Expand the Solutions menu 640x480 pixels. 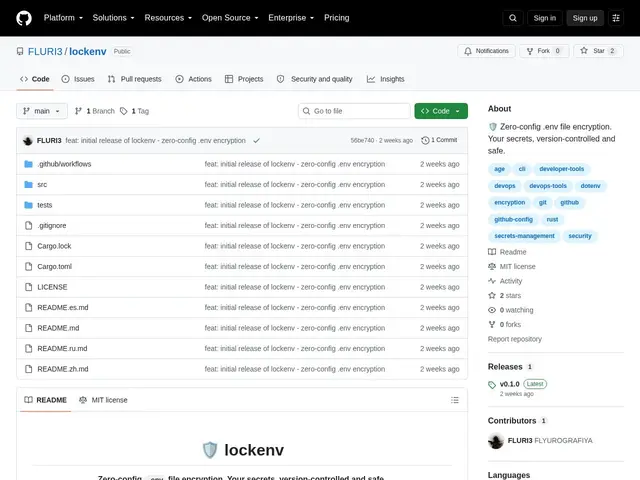pos(113,18)
